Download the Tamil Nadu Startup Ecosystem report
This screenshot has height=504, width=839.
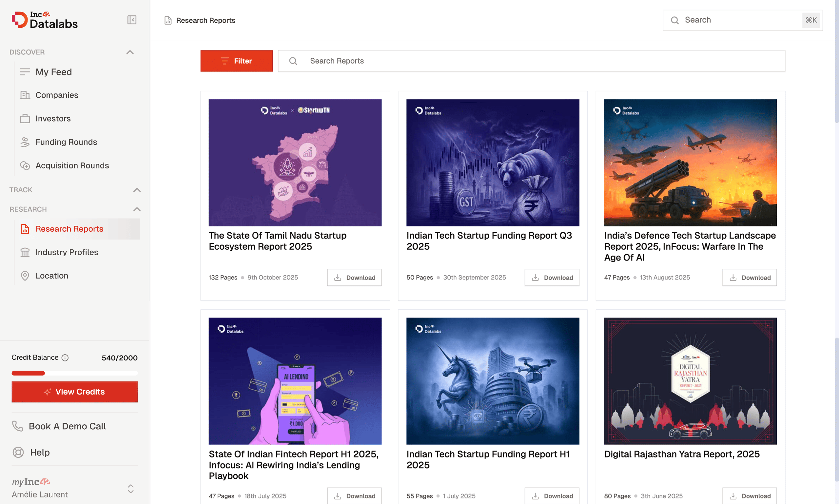pos(354,278)
